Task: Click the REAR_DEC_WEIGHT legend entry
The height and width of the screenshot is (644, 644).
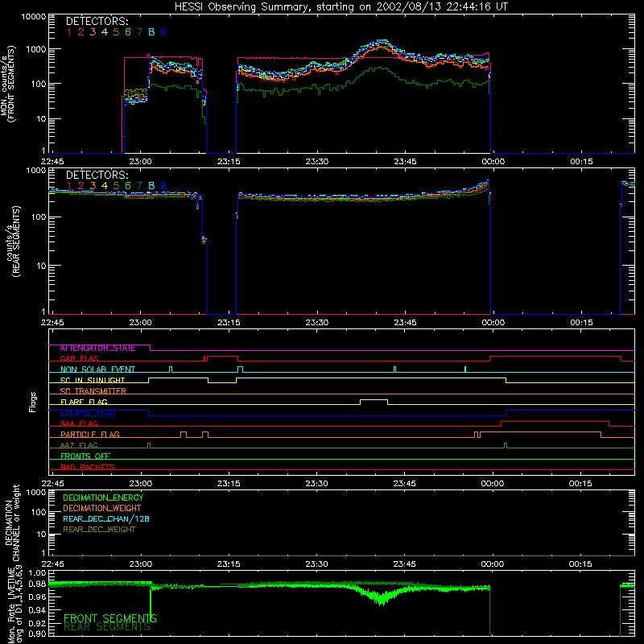Action: point(99,530)
